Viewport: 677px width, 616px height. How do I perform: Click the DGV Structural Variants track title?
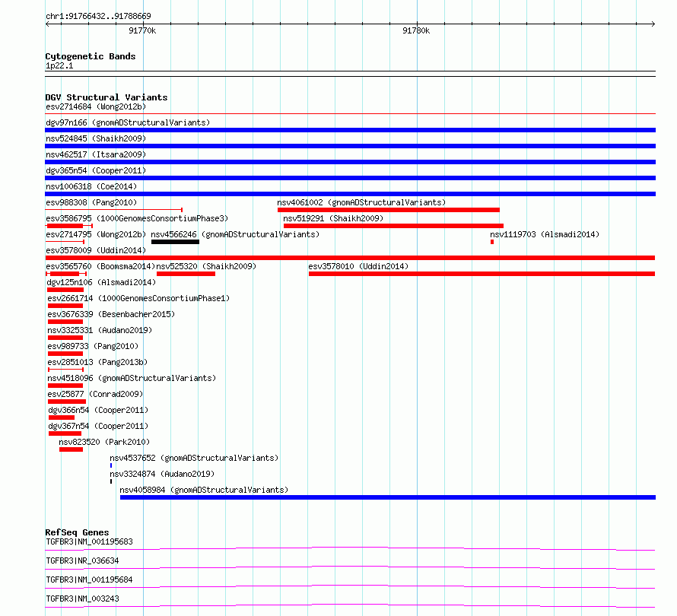(x=106, y=97)
